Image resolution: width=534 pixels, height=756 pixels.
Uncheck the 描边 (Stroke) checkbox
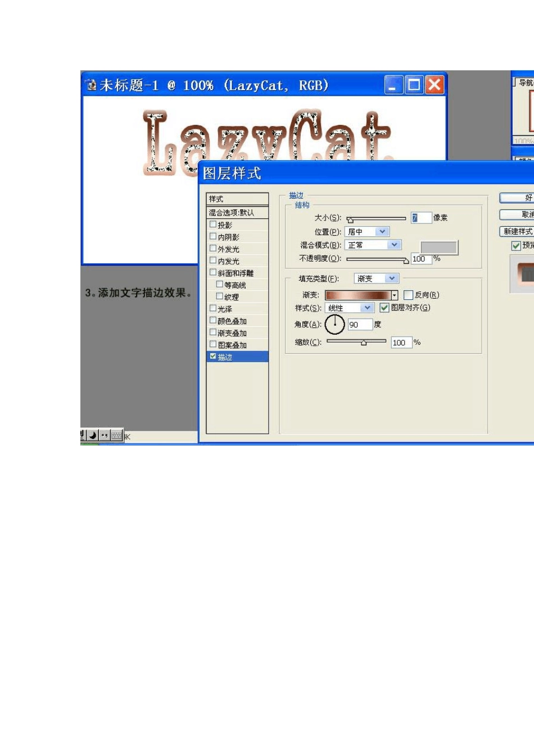click(x=213, y=357)
